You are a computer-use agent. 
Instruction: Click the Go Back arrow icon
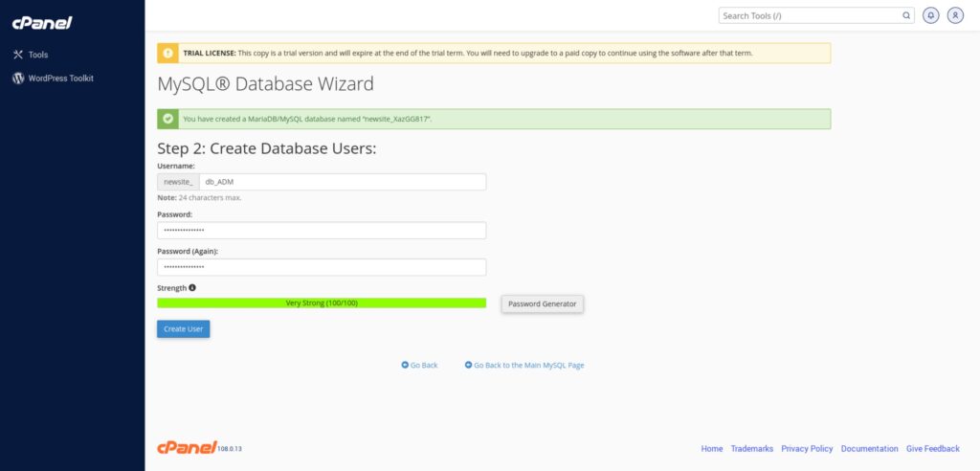point(405,366)
